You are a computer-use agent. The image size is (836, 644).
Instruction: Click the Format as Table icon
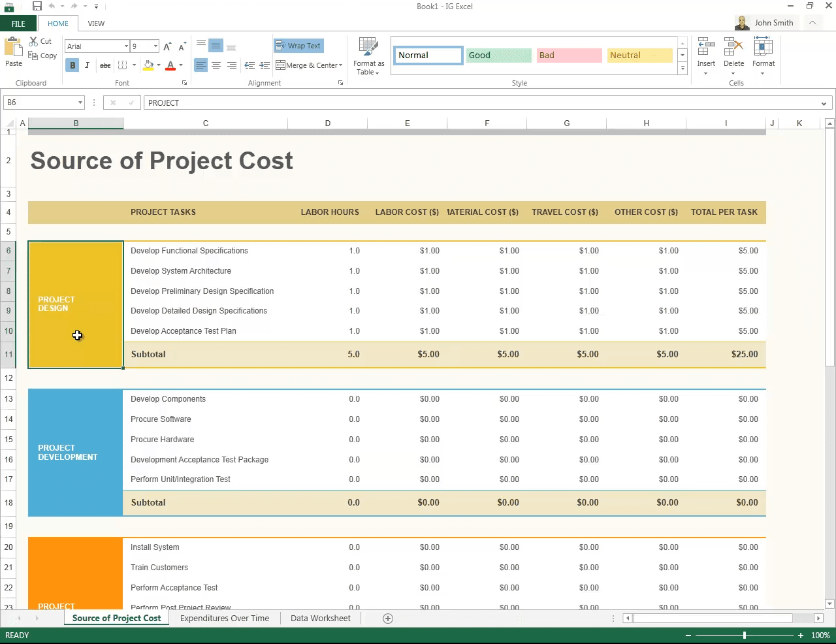(x=368, y=47)
